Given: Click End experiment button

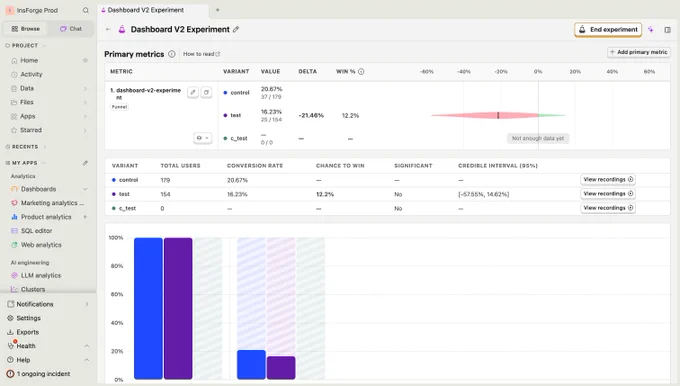Looking at the screenshot, I should (x=608, y=29).
